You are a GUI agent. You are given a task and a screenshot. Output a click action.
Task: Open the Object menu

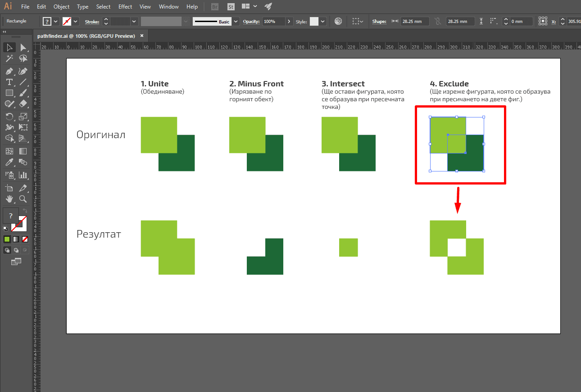61,7
